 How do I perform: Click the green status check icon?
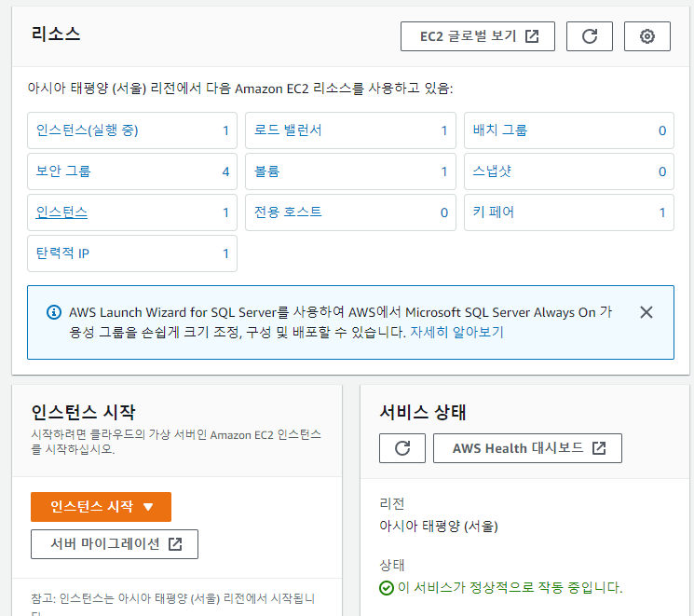pyautogui.click(x=387, y=588)
